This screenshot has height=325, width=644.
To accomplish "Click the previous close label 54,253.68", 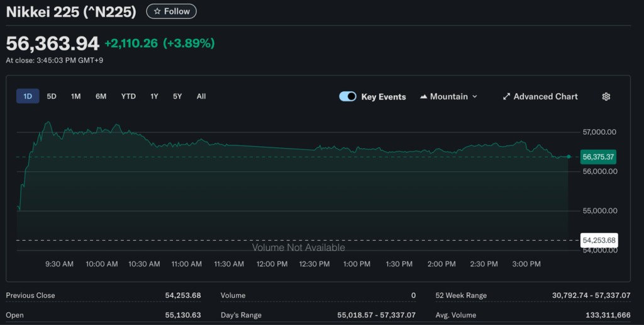I will (x=598, y=240).
